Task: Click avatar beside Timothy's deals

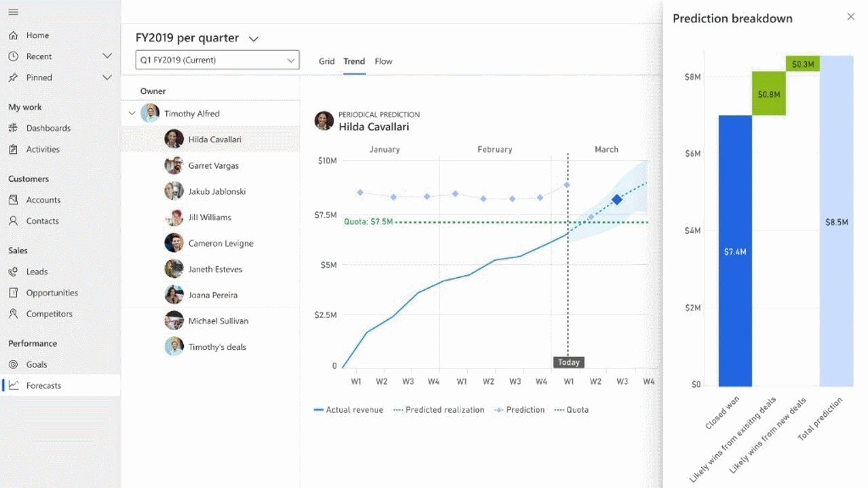Action: pos(174,346)
